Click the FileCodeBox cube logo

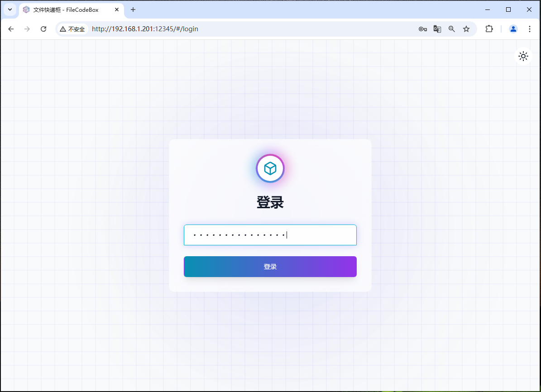tap(270, 168)
